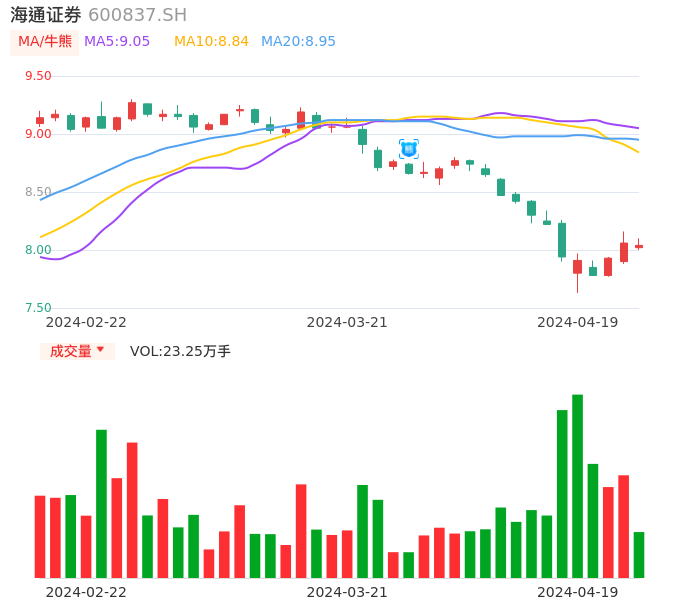
Task: Click the 2024-04-19 date under price chart
Action: (578, 322)
